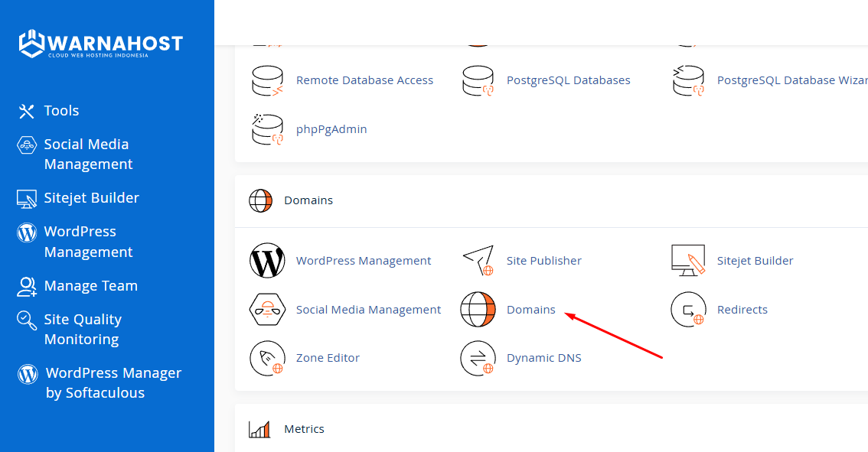This screenshot has height=452, width=868.
Task: Click the Redirects icon
Action: (687, 310)
